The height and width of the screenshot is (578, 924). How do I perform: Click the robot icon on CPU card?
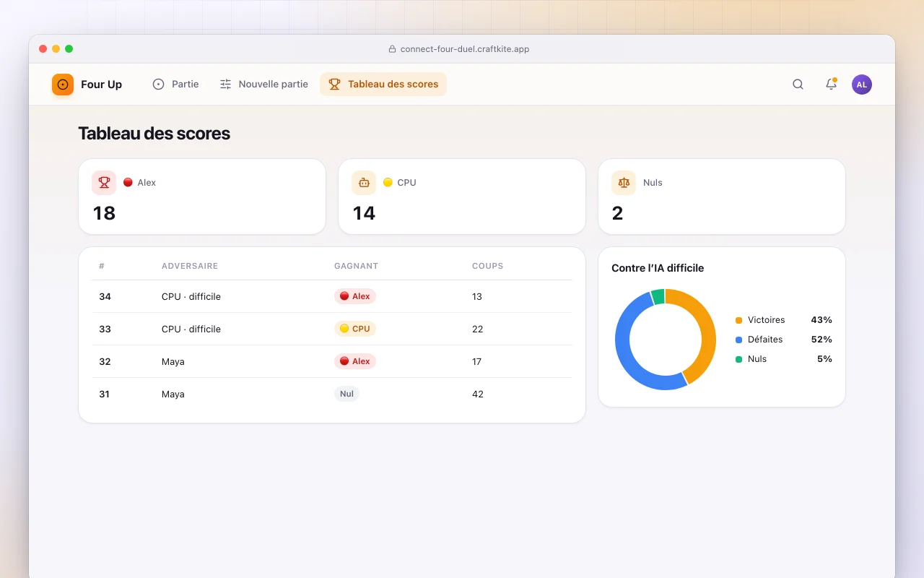[364, 183]
